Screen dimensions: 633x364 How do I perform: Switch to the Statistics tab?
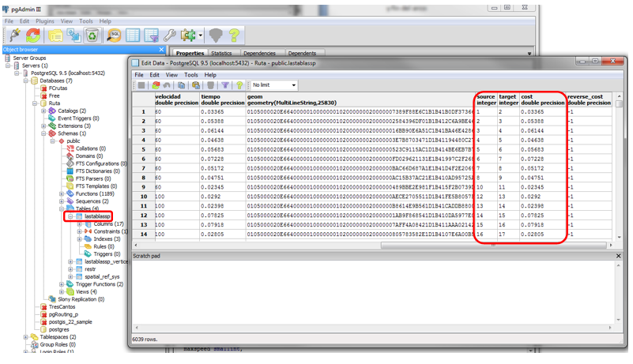(x=221, y=54)
